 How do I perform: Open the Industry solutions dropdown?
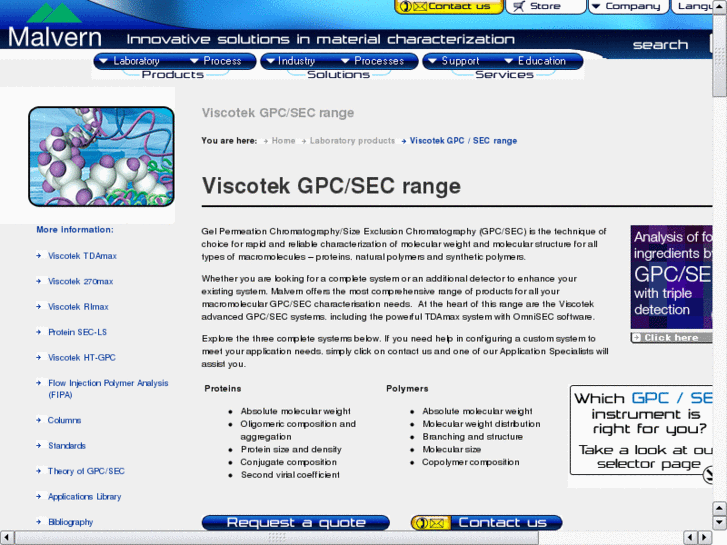coord(291,61)
